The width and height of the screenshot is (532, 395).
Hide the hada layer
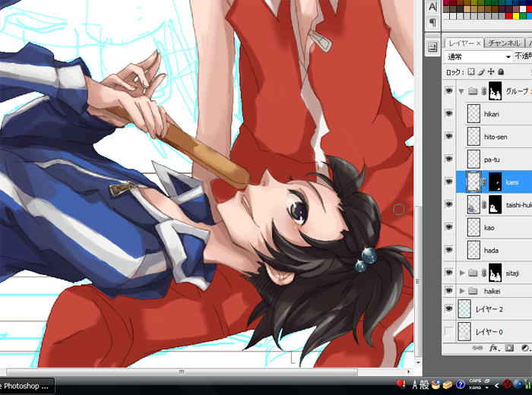point(449,250)
